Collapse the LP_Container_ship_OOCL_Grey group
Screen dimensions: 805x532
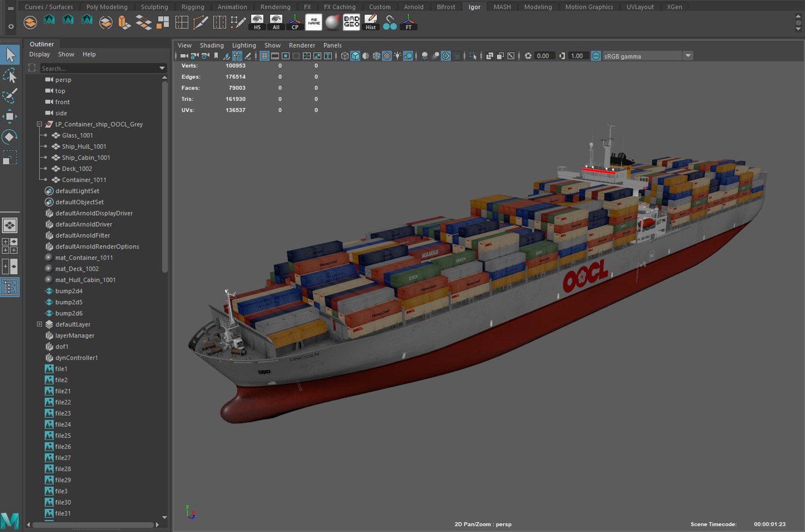tap(39, 124)
